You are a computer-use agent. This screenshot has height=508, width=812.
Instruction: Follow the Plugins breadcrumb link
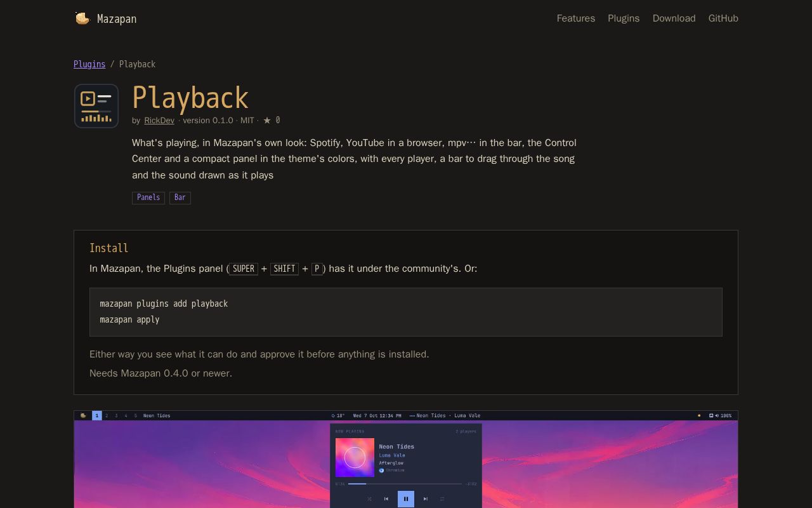pos(89,64)
